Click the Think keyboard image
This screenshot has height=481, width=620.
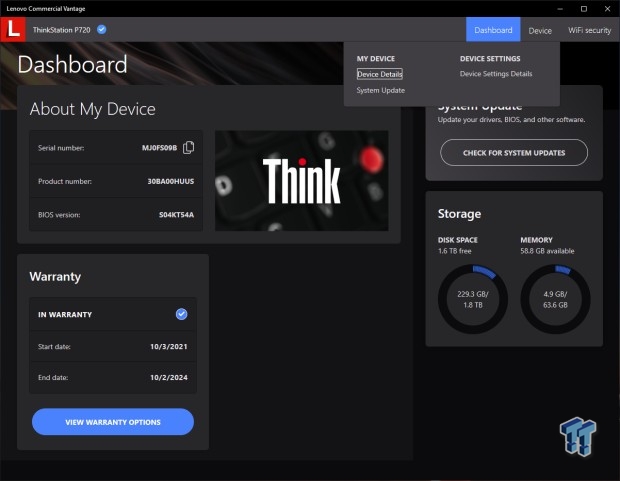click(x=301, y=181)
